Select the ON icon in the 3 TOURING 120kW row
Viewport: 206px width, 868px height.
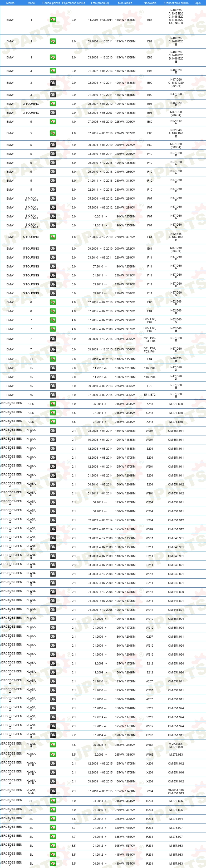coord(53,113)
